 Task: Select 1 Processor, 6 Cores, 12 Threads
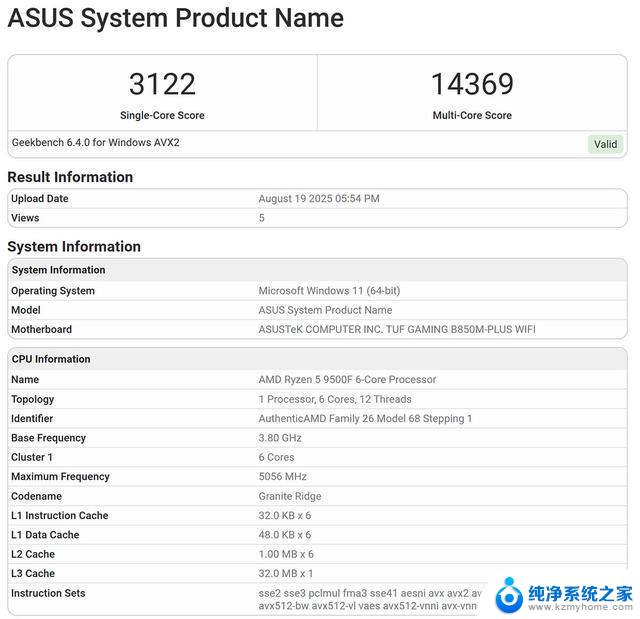[335, 399]
